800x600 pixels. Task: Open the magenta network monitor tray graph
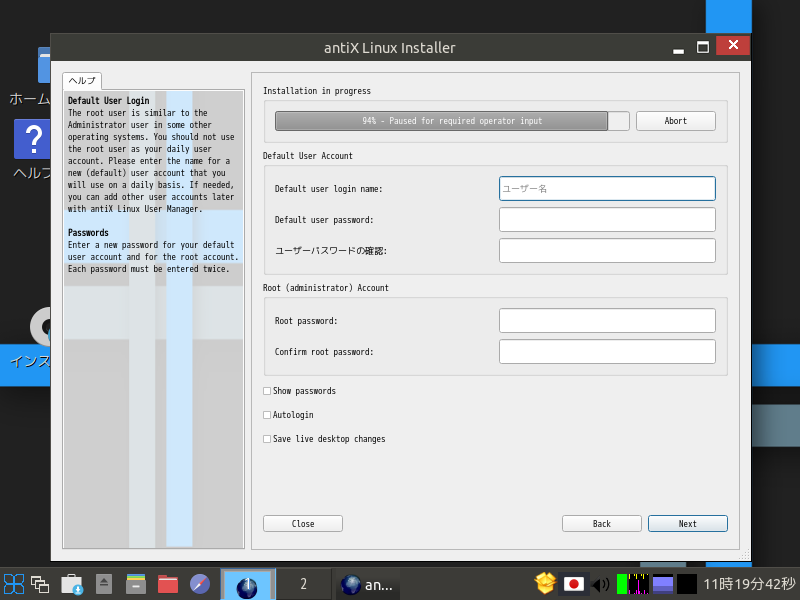click(x=638, y=584)
